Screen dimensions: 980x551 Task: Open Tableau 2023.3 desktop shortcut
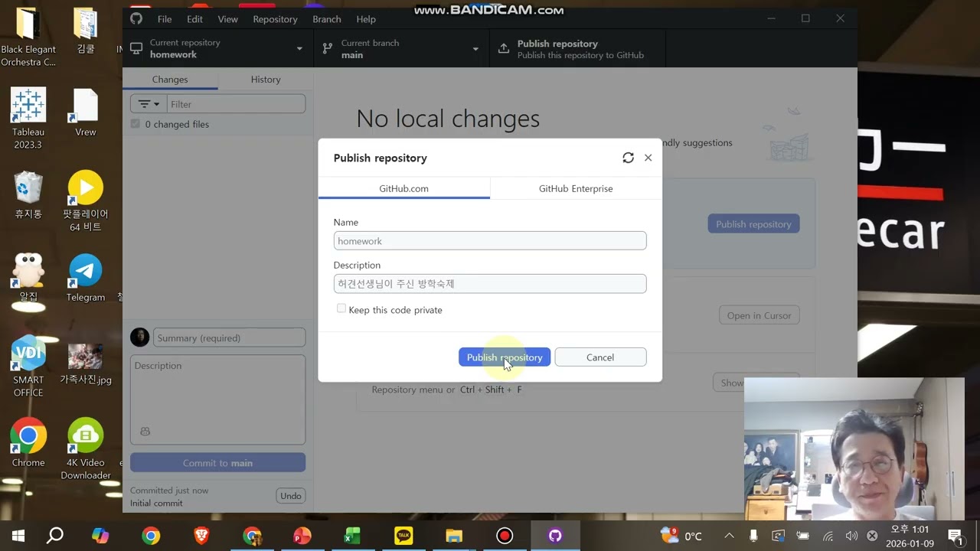pyautogui.click(x=28, y=119)
